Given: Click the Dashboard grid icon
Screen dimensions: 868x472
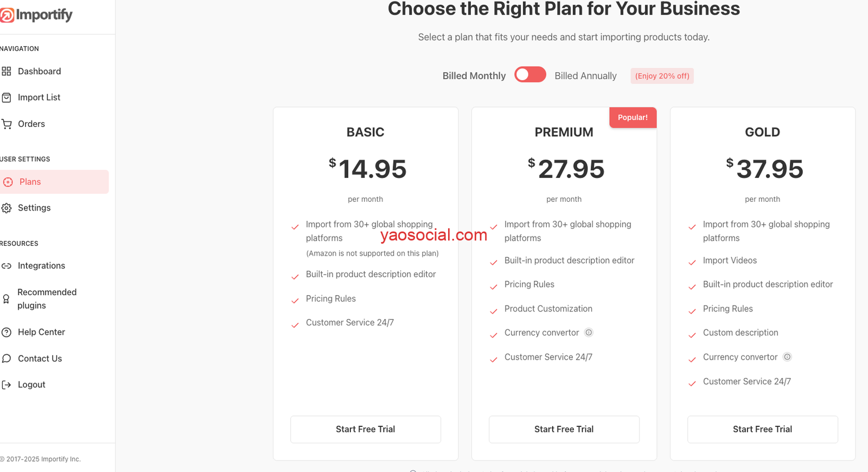Looking at the screenshot, I should coord(7,71).
